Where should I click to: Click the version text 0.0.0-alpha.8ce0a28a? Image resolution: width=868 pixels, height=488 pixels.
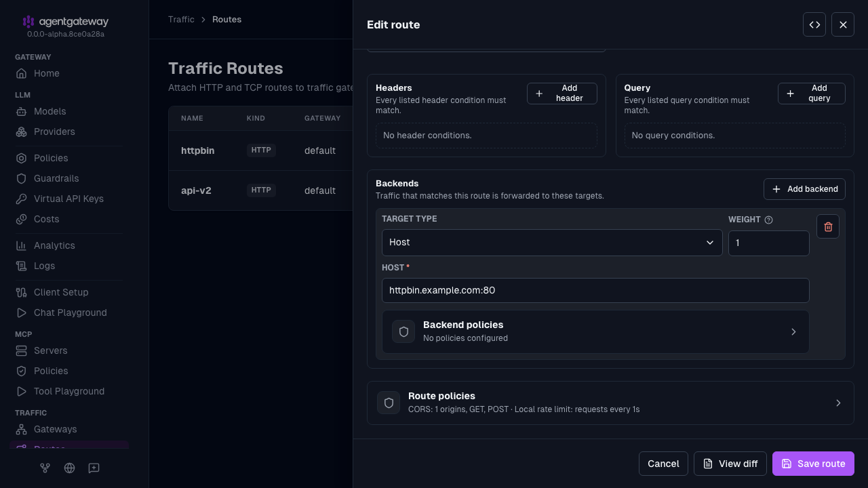point(66,34)
